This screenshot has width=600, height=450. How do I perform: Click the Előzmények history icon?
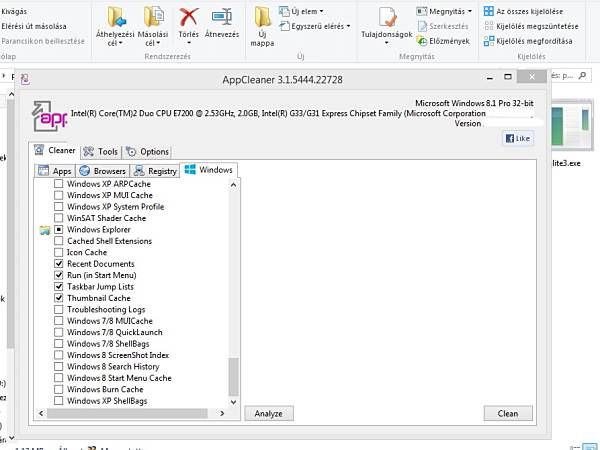(x=422, y=41)
